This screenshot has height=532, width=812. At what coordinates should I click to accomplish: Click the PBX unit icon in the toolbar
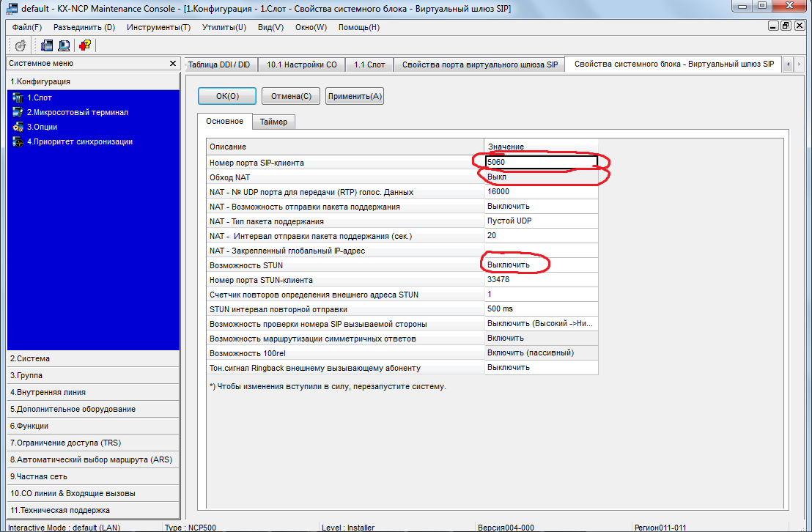point(48,45)
